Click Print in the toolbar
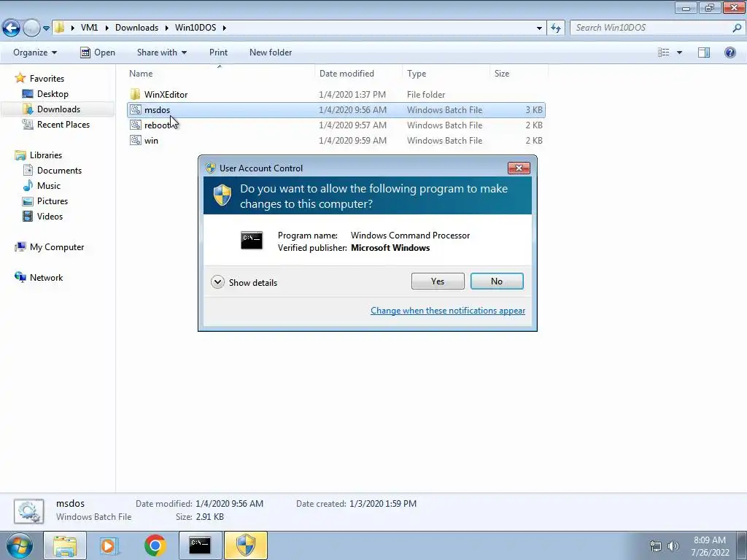The width and height of the screenshot is (747, 560). (218, 52)
